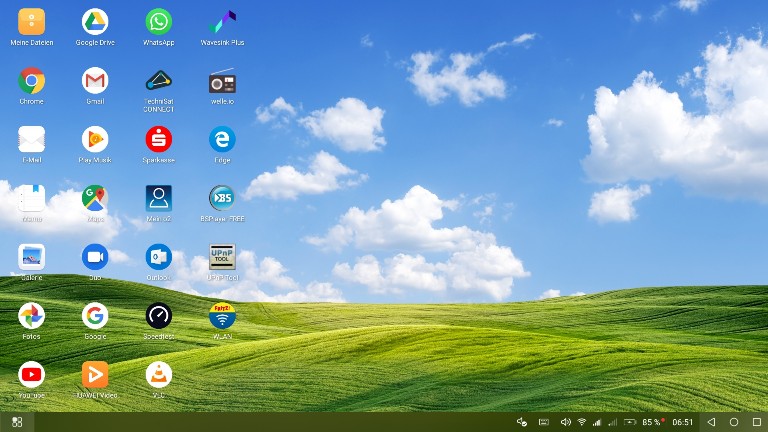Open the Chrome browser

(x=31, y=81)
